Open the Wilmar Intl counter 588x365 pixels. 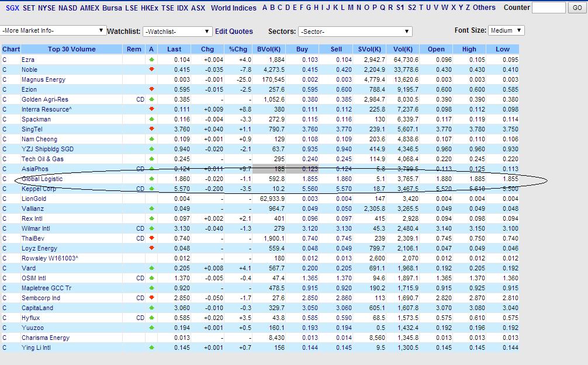click(x=36, y=228)
